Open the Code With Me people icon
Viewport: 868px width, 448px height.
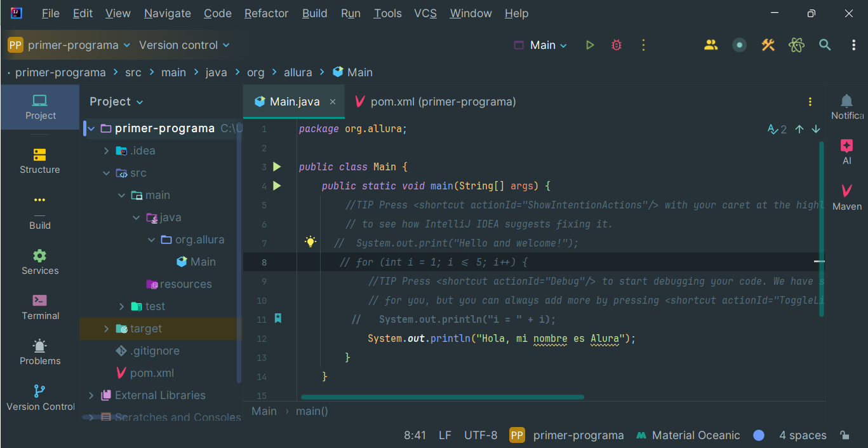(x=711, y=45)
